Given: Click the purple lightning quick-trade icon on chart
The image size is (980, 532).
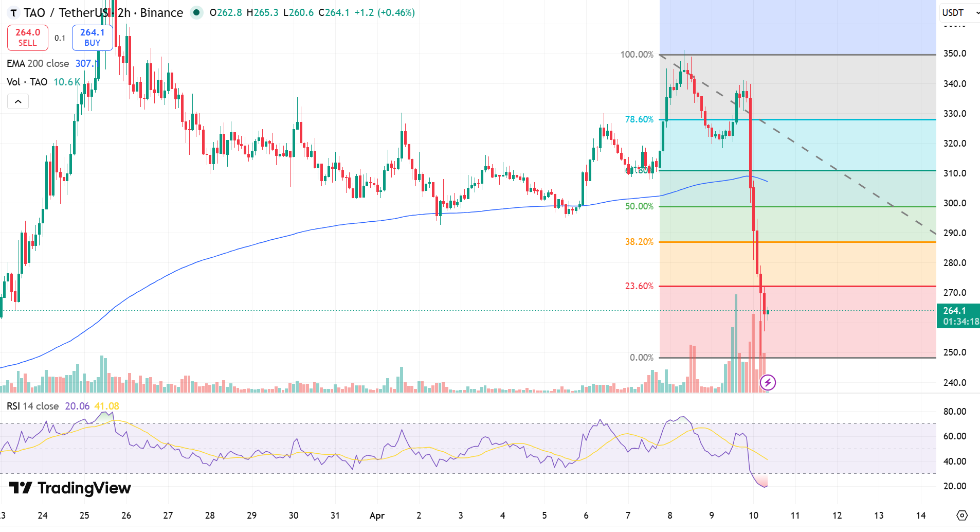Looking at the screenshot, I should [768, 382].
